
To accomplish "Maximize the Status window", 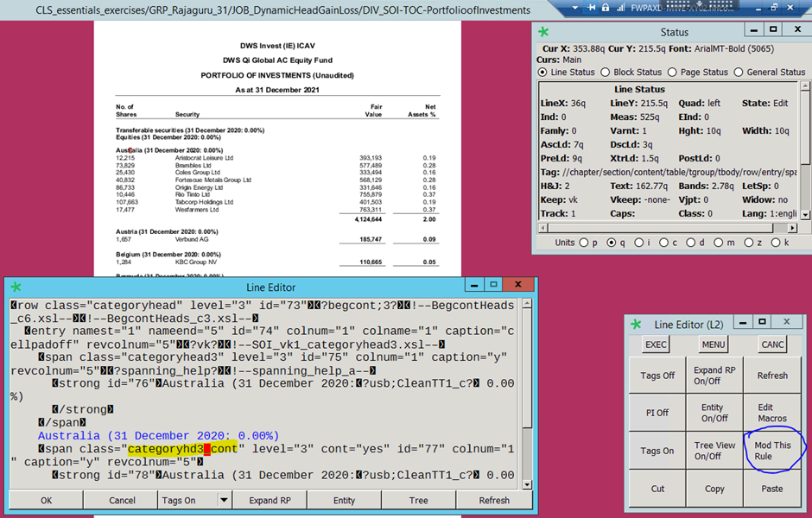I will pyautogui.click(x=773, y=30).
